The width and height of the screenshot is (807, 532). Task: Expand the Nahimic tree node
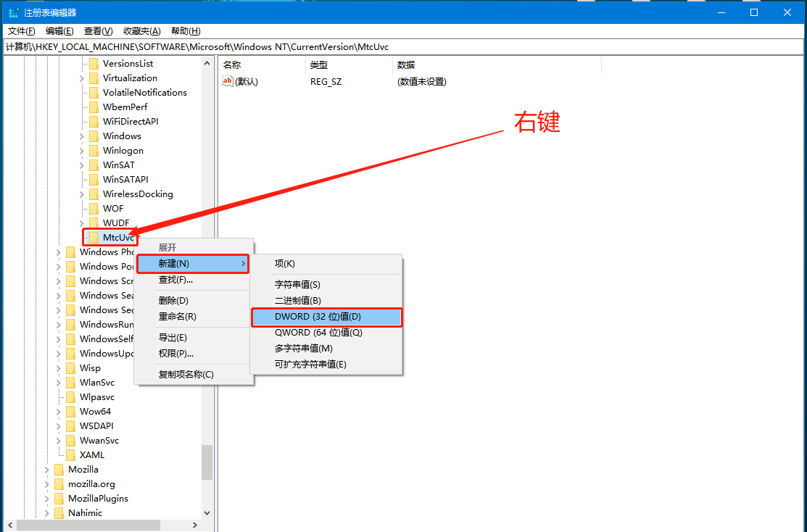point(47,513)
